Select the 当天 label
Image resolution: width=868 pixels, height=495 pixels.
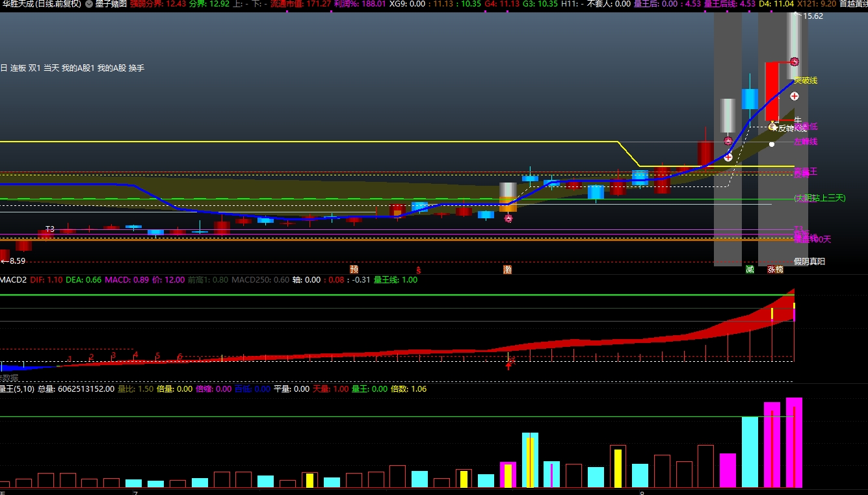[51, 68]
